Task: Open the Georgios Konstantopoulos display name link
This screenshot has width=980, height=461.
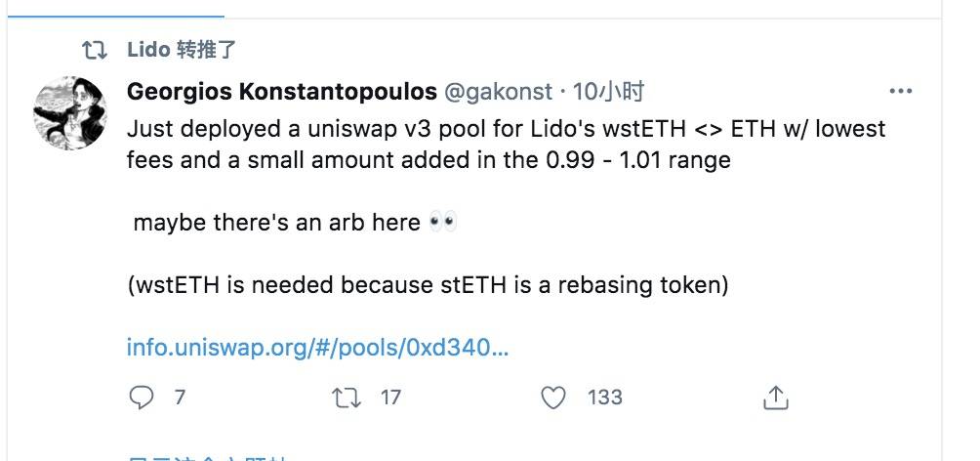Action: [281, 92]
